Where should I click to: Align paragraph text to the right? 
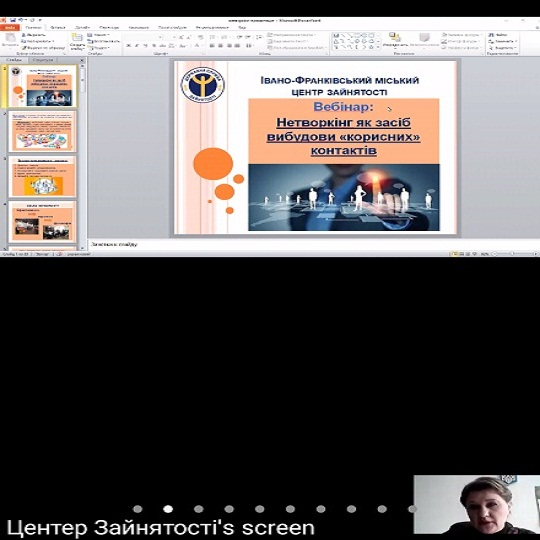coord(229,45)
